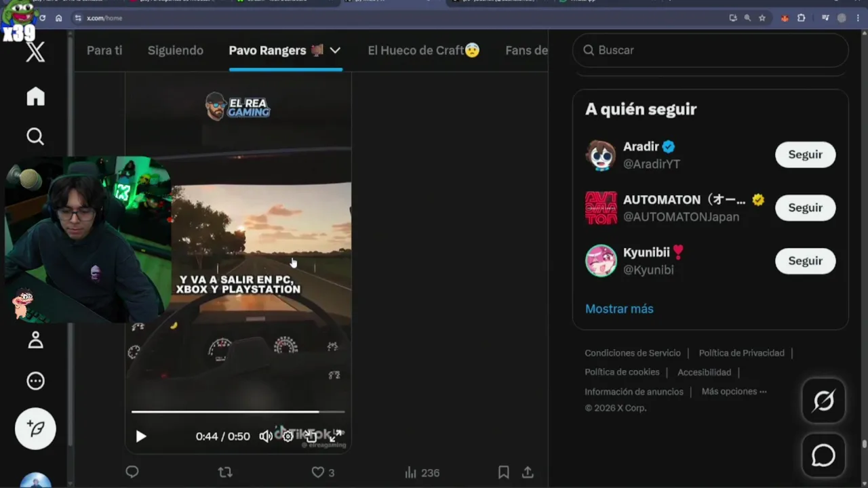The height and width of the screenshot is (488, 868).
Task: Open Condiciones de Servicio link
Action: pos(633,353)
